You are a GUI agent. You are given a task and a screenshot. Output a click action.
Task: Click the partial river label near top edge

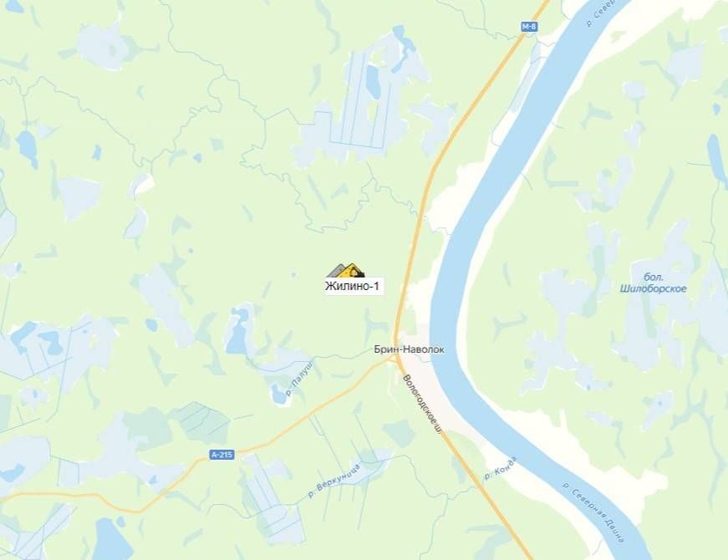(600, 13)
